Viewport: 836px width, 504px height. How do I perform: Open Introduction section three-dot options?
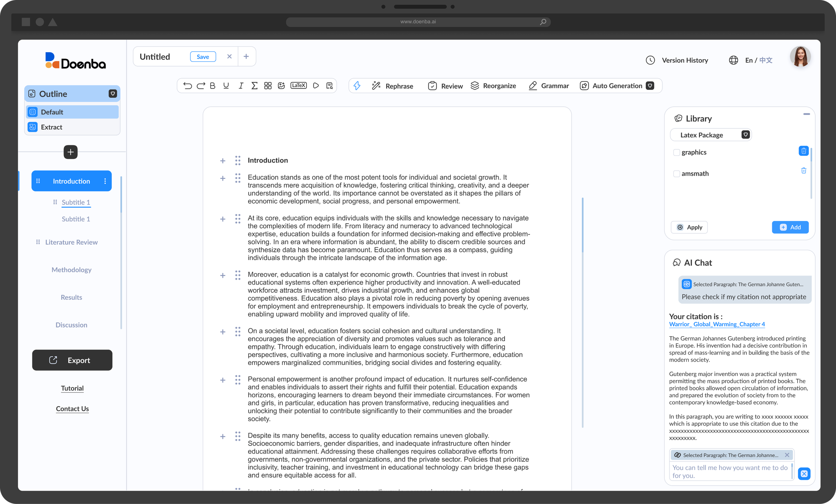[x=105, y=181]
